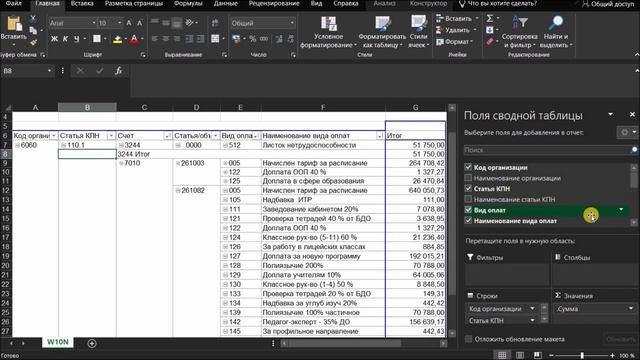Apply italic formatting with К icon
This screenshot has height=360, width=640.
(x=65, y=39)
